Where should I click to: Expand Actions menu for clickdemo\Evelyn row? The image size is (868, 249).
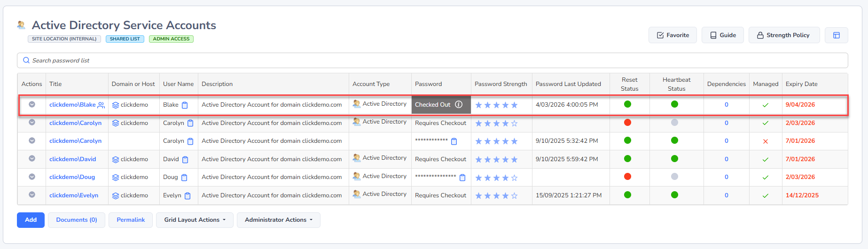(x=32, y=195)
